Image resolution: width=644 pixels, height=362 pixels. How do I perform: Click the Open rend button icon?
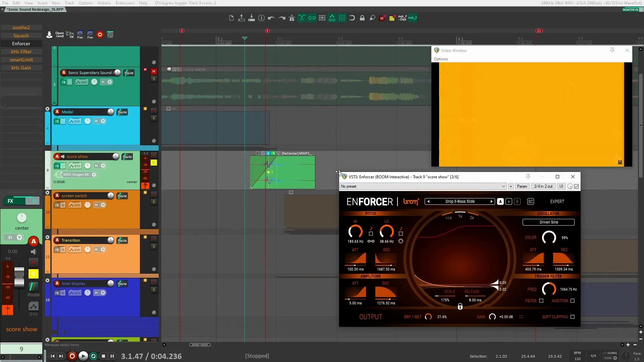point(59,35)
